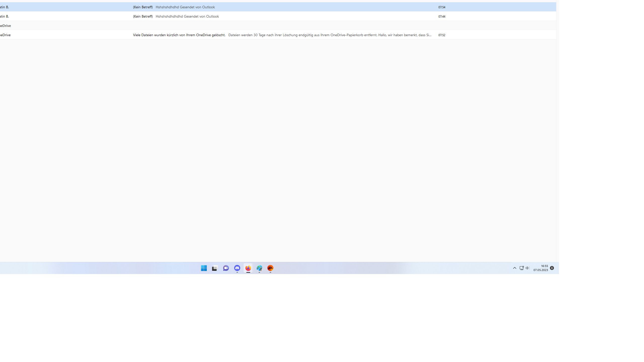
Task: Open the Windows Start menu
Action: tap(204, 268)
